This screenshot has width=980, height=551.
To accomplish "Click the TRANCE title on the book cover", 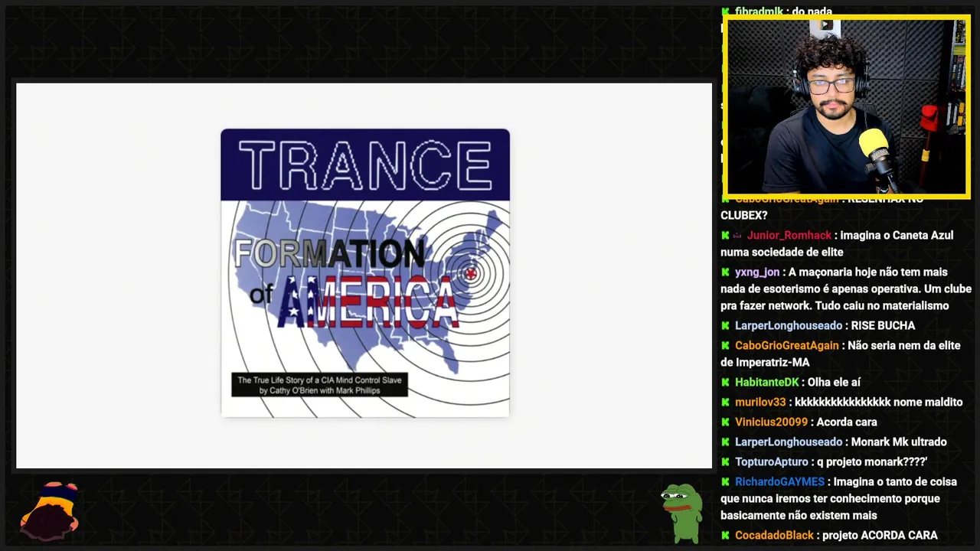I will point(365,165).
